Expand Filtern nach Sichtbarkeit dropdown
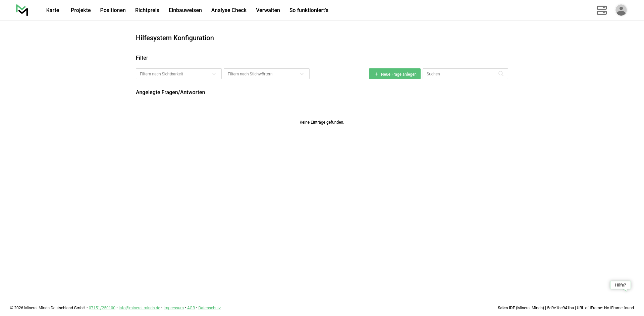644x316 pixels. click(x=178, y=74)
